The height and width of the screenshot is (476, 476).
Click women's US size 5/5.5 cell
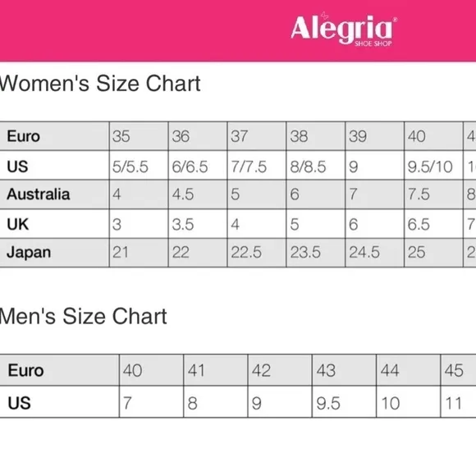point(139,165)
